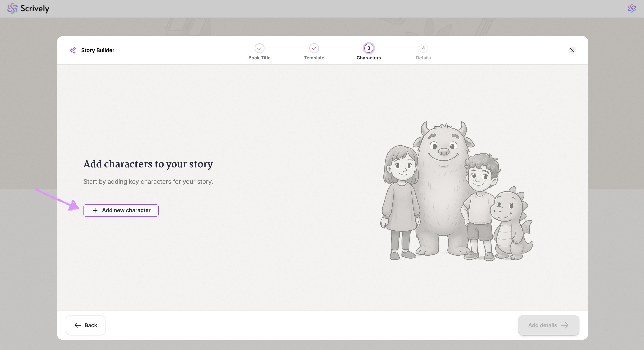Click the Details step label
The width and height of the screenshot is (644, 350).
(x=423, y=58)
